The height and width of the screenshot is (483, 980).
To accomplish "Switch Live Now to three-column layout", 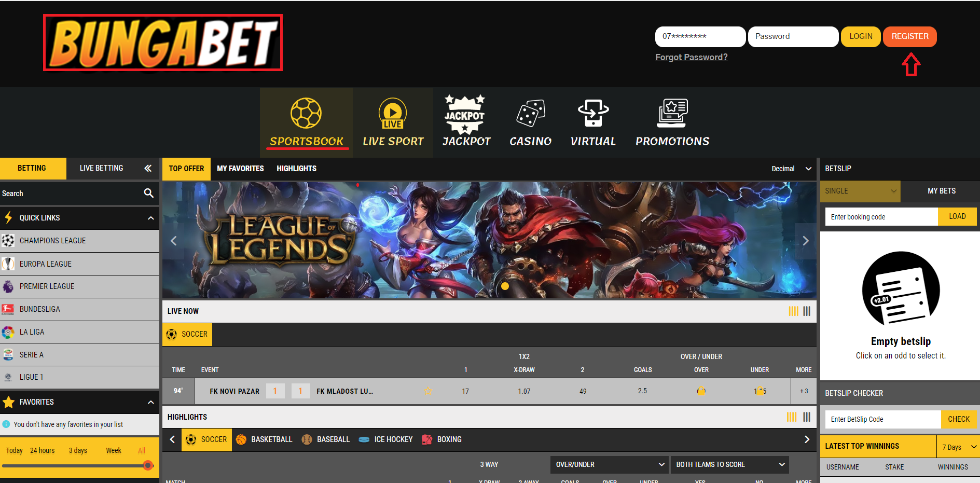I will click(x=807, y=311).
